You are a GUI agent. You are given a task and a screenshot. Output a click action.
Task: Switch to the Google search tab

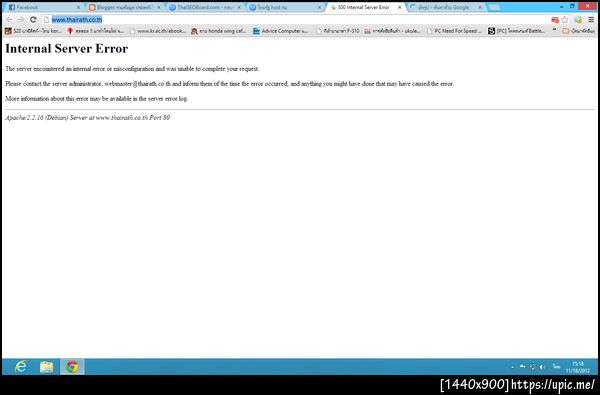(446, 7)
